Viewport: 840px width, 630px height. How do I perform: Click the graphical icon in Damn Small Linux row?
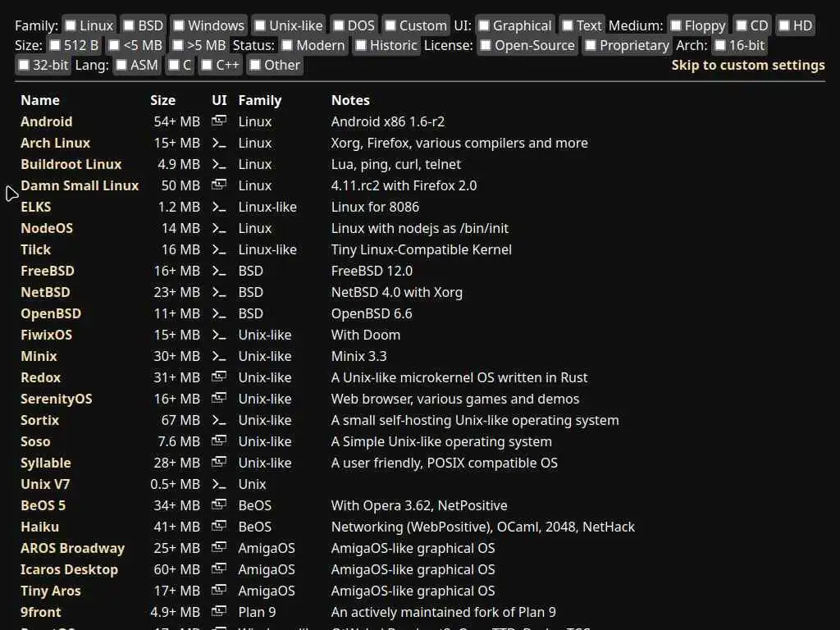coord(218,185)
